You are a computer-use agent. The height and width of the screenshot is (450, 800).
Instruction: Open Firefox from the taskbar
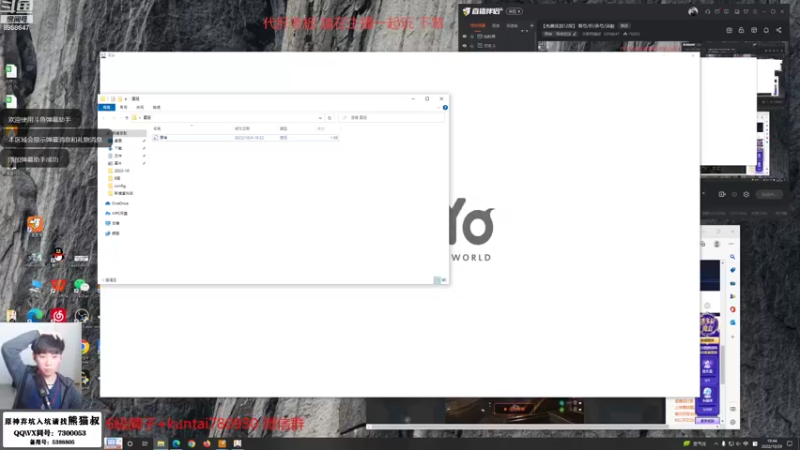tap(207, 443)
